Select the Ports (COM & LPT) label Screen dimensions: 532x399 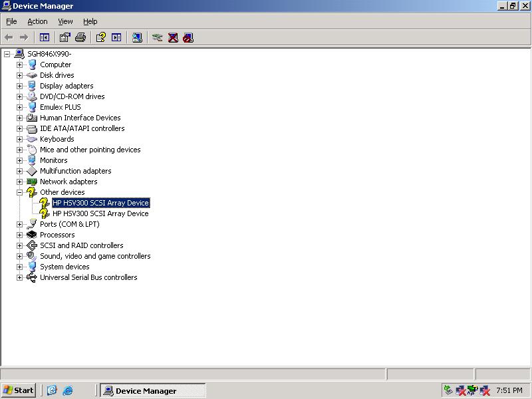(70, 224)
